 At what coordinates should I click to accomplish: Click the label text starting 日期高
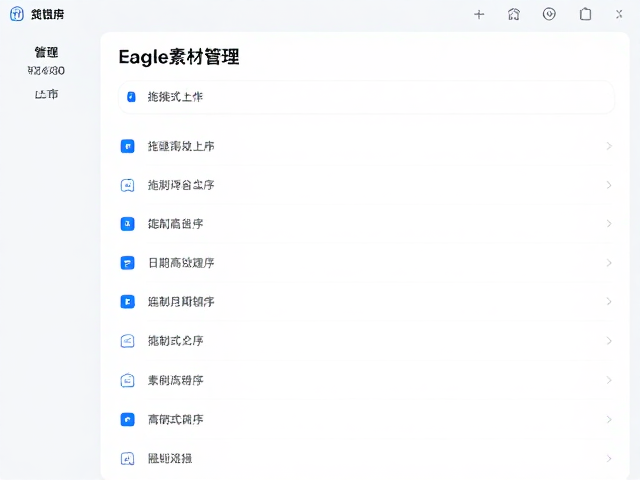(181, 263)
